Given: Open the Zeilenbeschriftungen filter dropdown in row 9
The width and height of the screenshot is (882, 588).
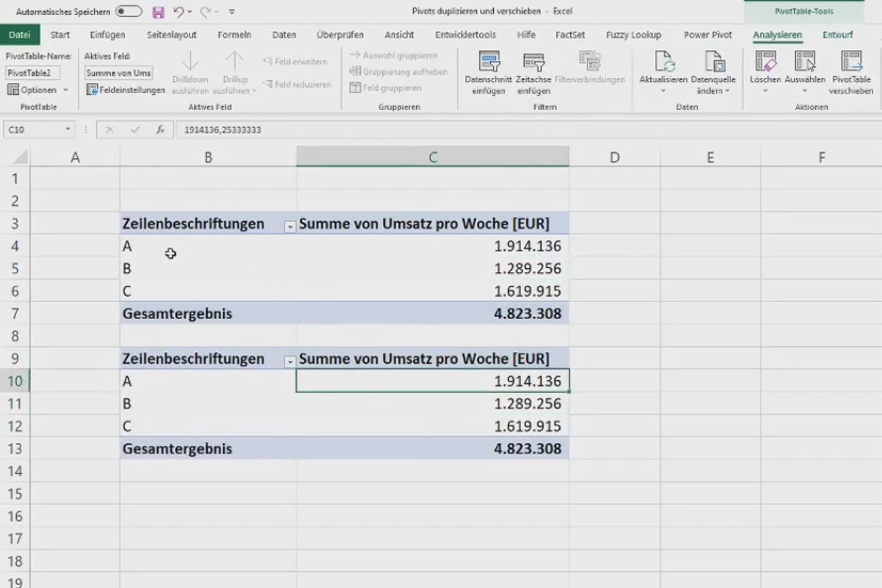Looking at the screenshot, I should [x=290, y=362].
